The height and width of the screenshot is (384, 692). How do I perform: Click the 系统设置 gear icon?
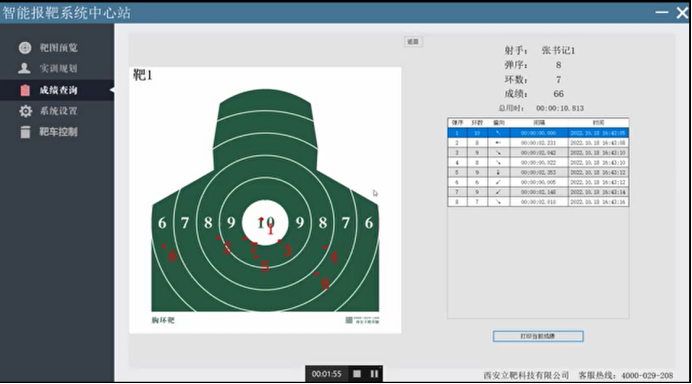(26, 111)
